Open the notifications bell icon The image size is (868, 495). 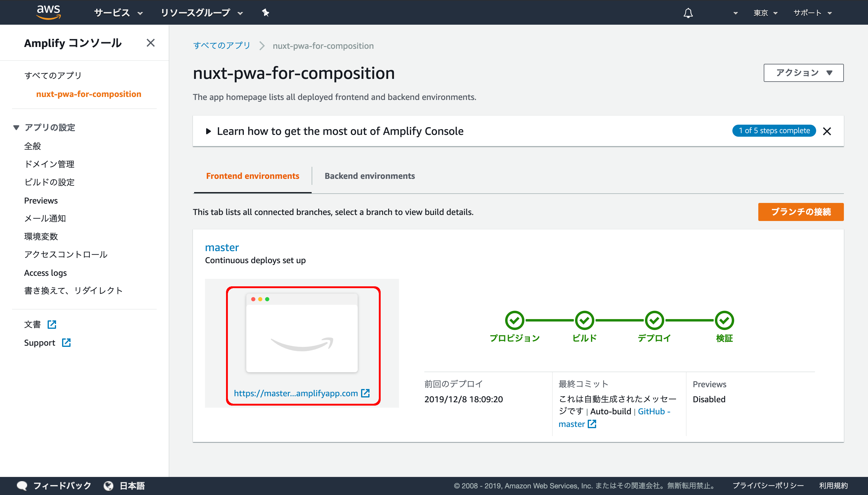click(x=688, y=13)
